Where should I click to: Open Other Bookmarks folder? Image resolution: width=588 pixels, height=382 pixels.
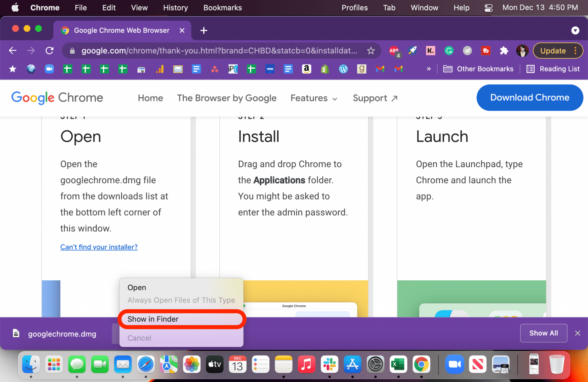tap(478, 69)
